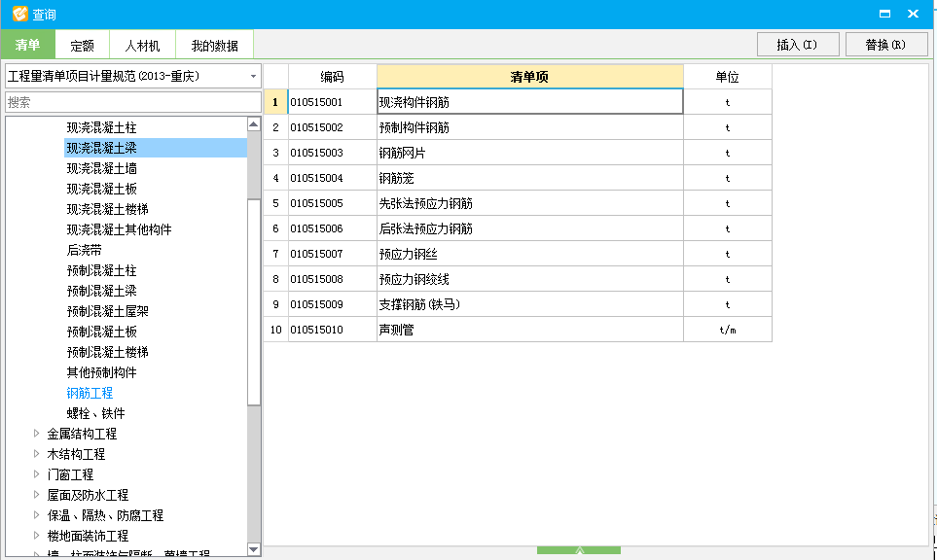Image resolution: width=937 pixels, height=560 pixels.
Task: Select 金属结构工程 tree label
Action: pyautogui.click(x=82, y=434)
